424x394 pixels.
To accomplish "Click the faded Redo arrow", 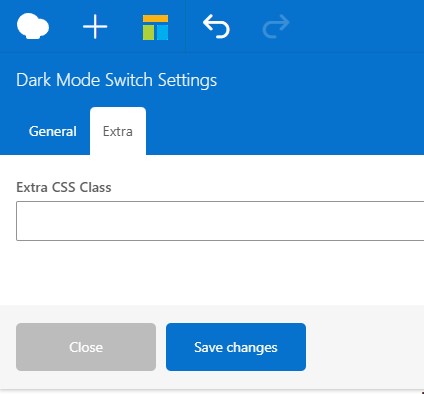I will (276, 26).
